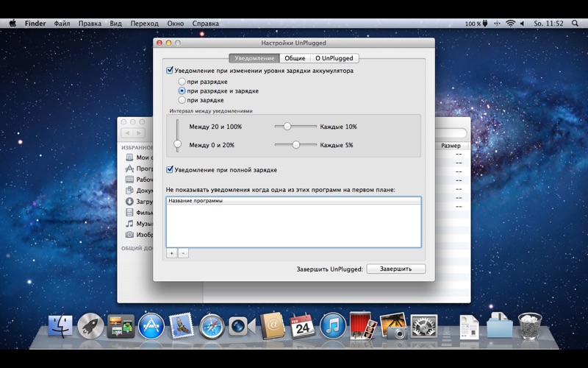Click the Wi-Fi status icon
Screen dimensions: 588x368
510,24
